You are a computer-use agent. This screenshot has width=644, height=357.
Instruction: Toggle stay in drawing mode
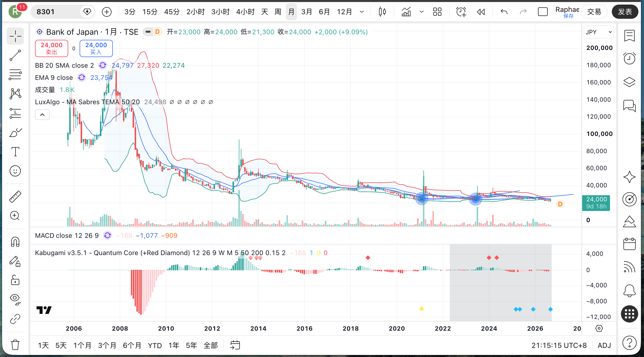(15, 261)
